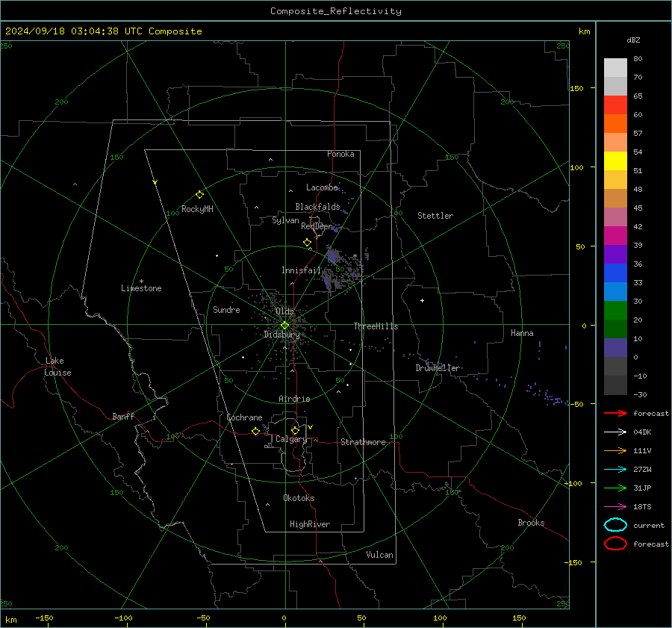
Task: Click the Innisfail town label
Action: (x=301, y=270)
